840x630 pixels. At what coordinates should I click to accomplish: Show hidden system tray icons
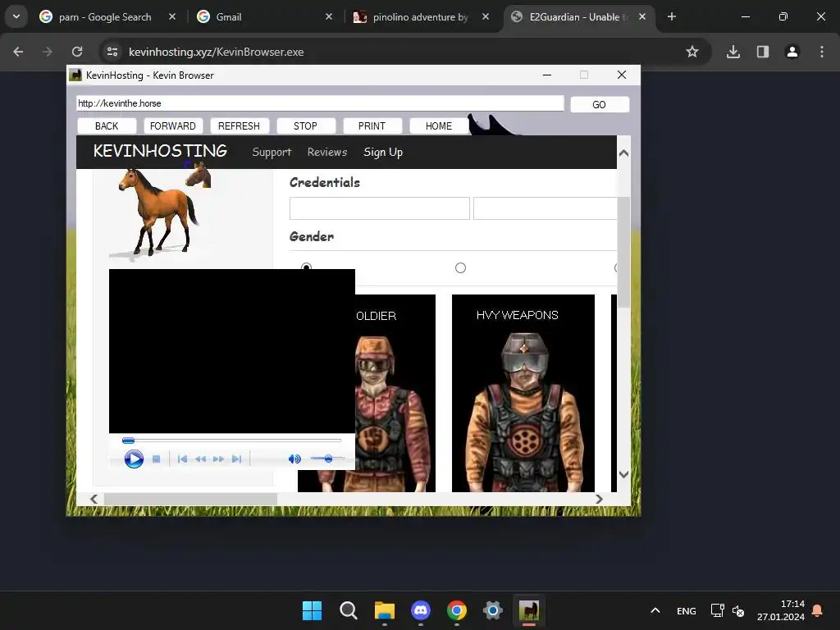click(x=655, y=610)
